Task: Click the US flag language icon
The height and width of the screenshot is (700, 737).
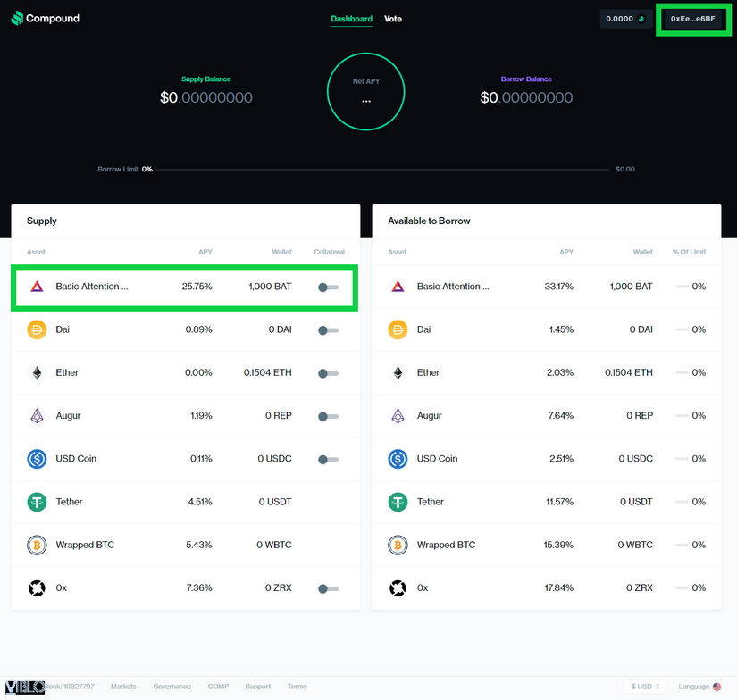Action: click(716, 687)
